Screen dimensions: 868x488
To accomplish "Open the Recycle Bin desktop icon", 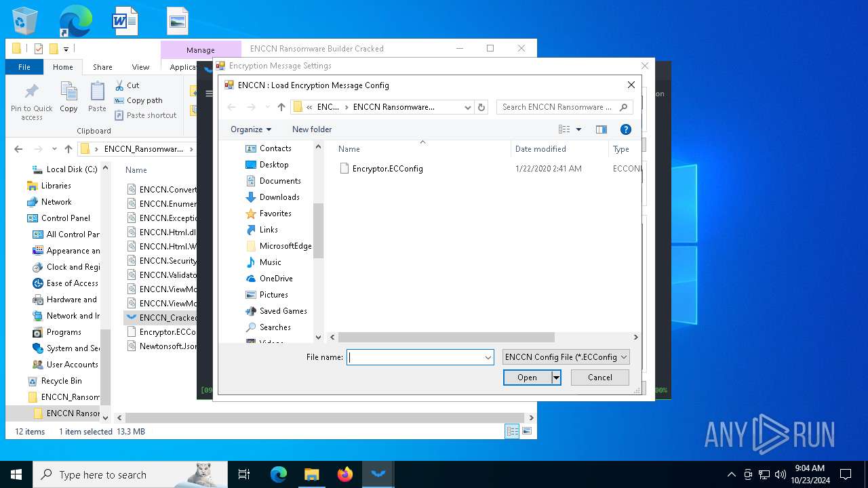I will click(x=25, y=21).
